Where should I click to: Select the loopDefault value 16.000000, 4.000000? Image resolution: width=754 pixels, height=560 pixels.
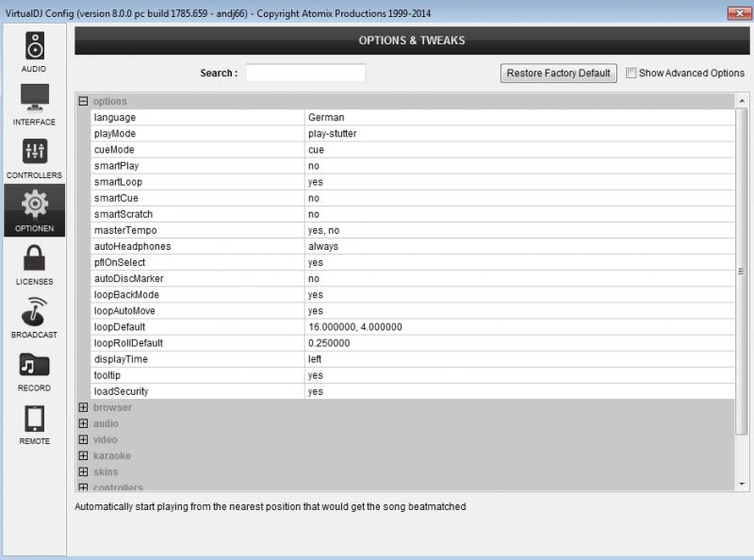coord(355,327)
